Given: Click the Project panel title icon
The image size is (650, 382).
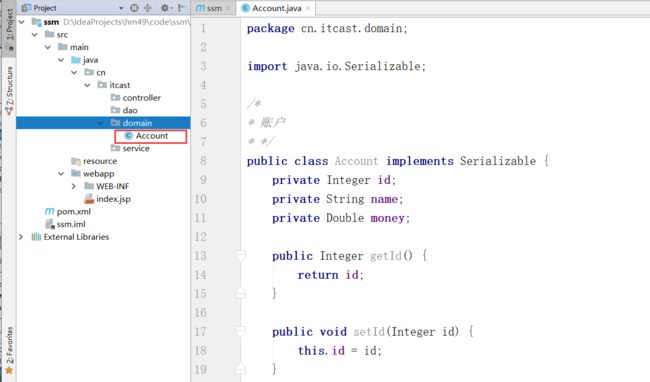Looking at the screenshot, I should [26, 8].
